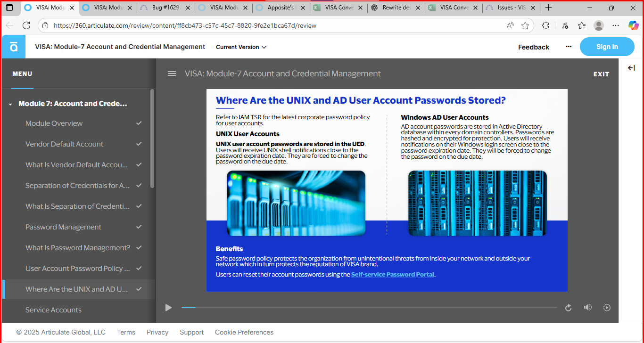Click the checkmark beside Where Are the UNIX and AD U...

pos(139,289)
